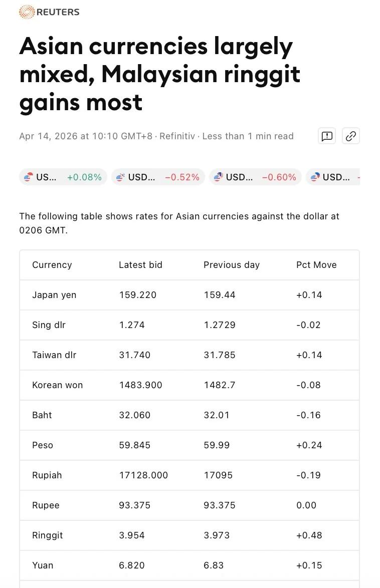380x588 pixels.
Task: Click the flag icon on third USD ticker
Action: [218, 177]
